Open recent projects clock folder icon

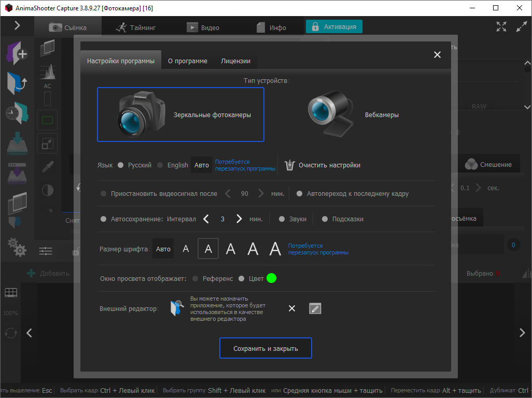(x=17, y=113)
